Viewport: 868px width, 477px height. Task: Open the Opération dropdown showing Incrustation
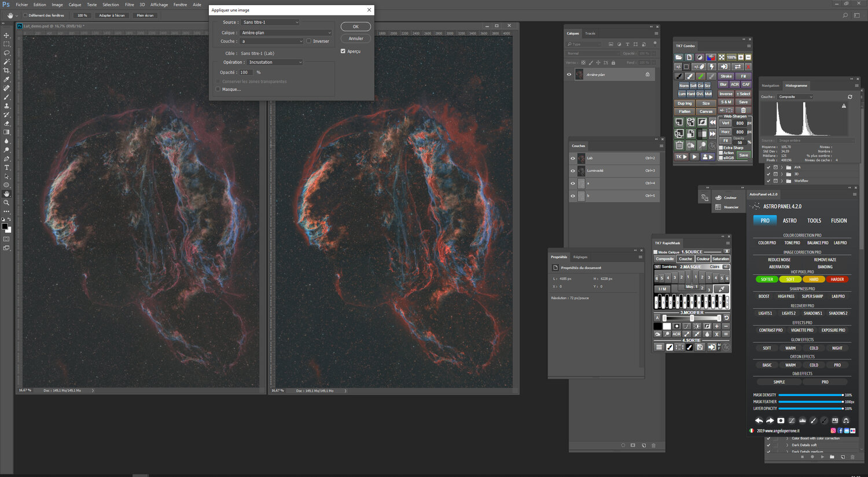tap(275, 62)
